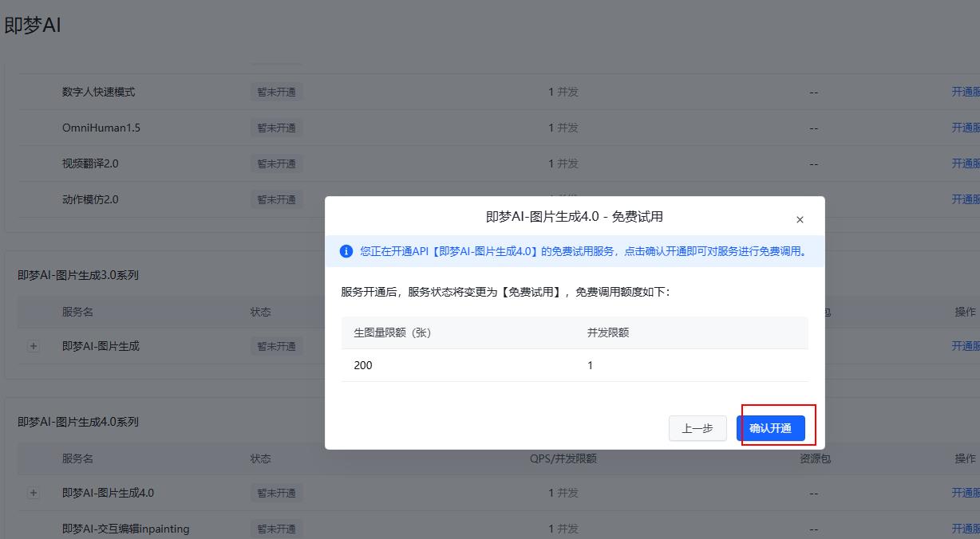Click 状态 header in 3.0 series table
980x539 pixels.
coord(260,312)
